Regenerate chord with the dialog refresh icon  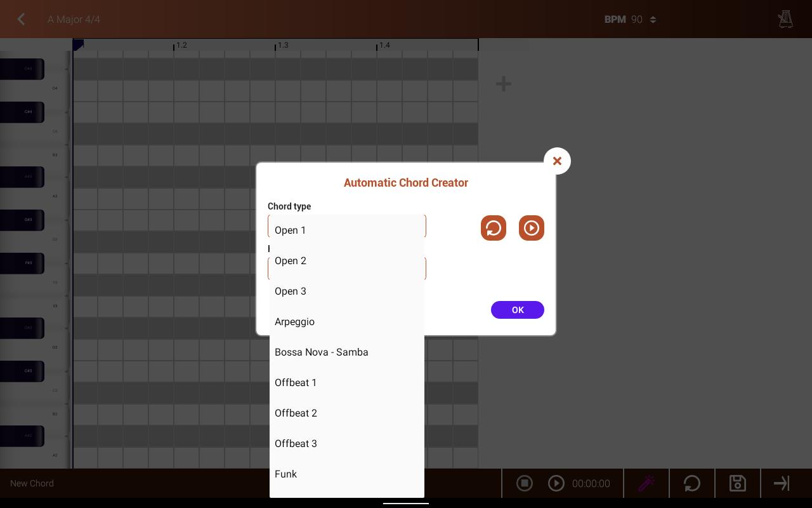click(494, 228)
